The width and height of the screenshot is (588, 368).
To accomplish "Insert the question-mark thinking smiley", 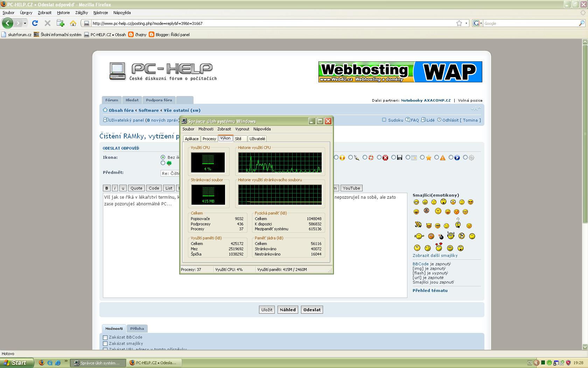I will tap(458, 223).
